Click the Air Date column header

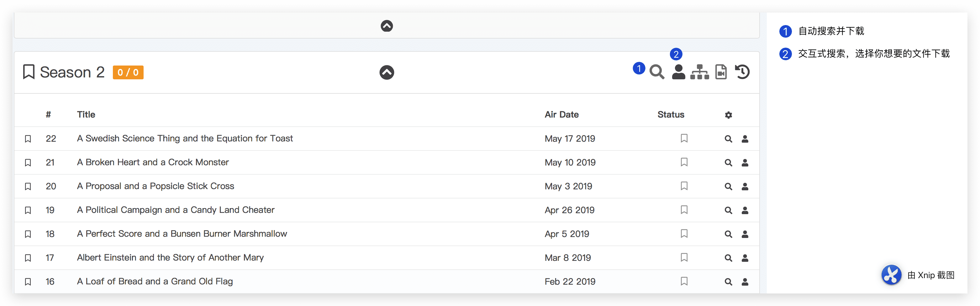pos(561,114)
